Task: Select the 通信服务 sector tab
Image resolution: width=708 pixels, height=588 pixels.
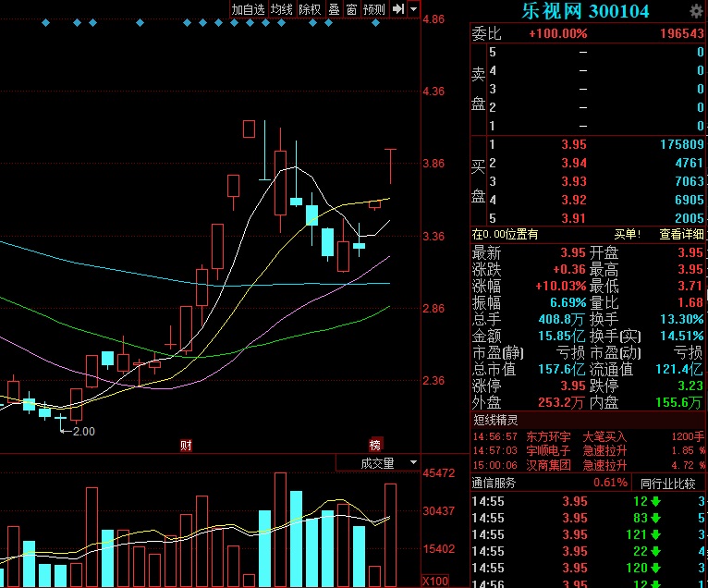Action: tap(497, 483)
